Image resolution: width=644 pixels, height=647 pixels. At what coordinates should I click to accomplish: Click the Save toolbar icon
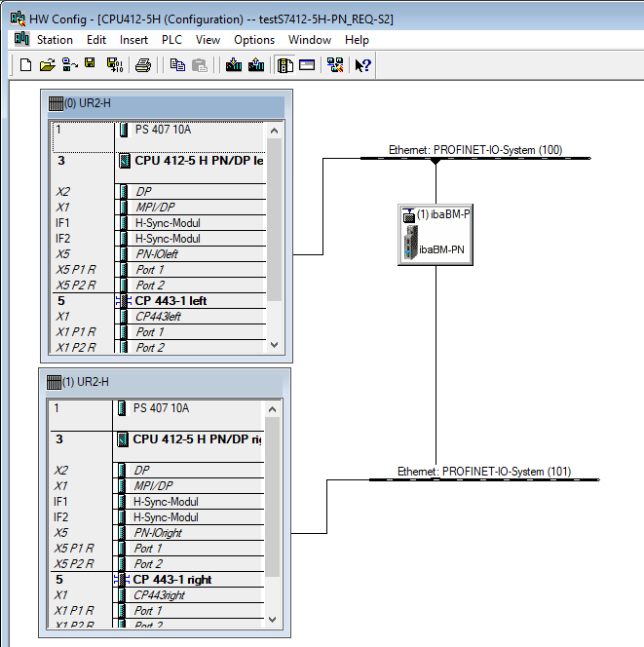coord(90,65)
